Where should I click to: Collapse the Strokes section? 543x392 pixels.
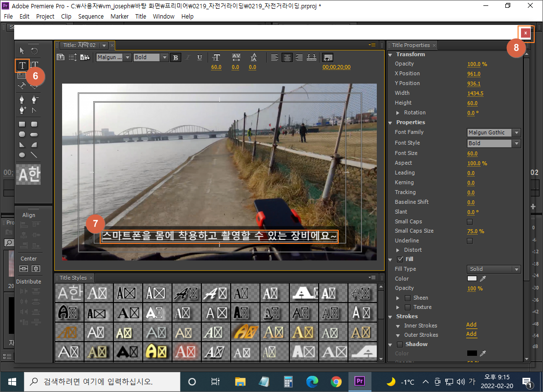click(x=391, y=317)
